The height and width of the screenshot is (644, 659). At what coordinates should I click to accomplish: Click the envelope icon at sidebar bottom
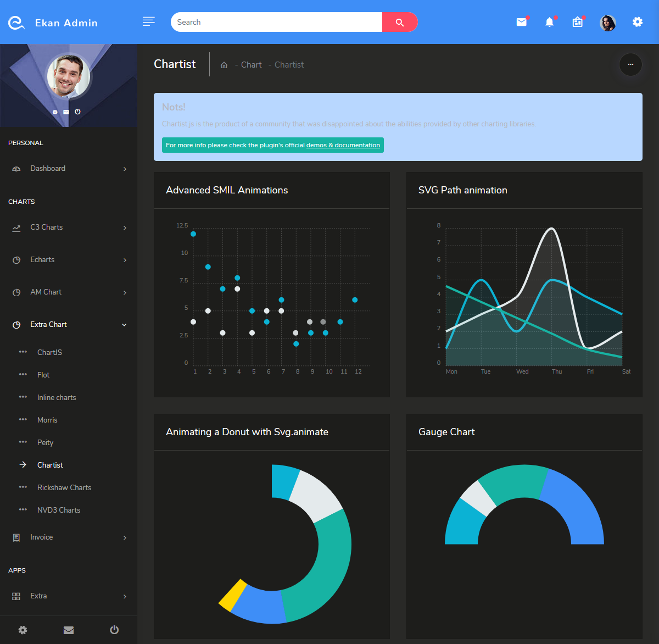tap(68, 630)
